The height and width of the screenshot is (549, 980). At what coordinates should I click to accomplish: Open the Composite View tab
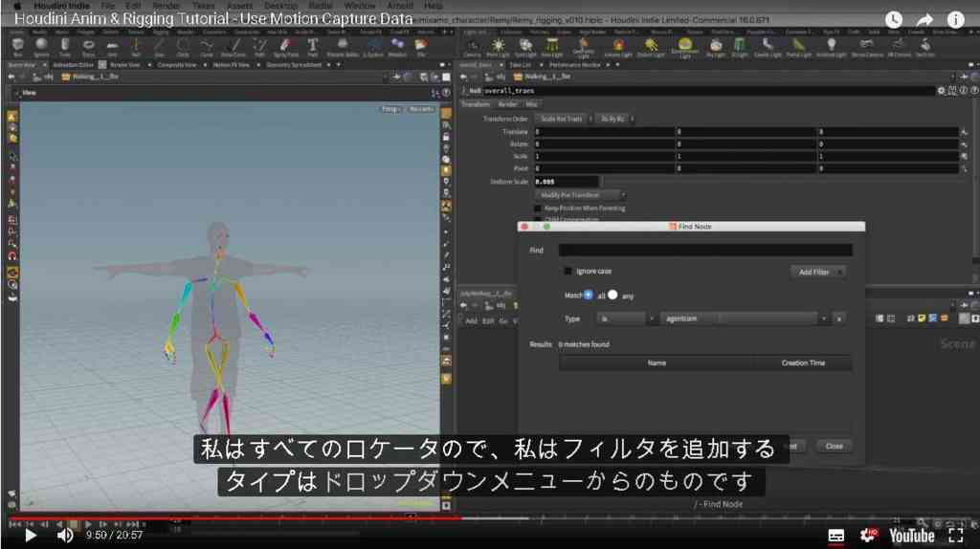click(177, 65)
